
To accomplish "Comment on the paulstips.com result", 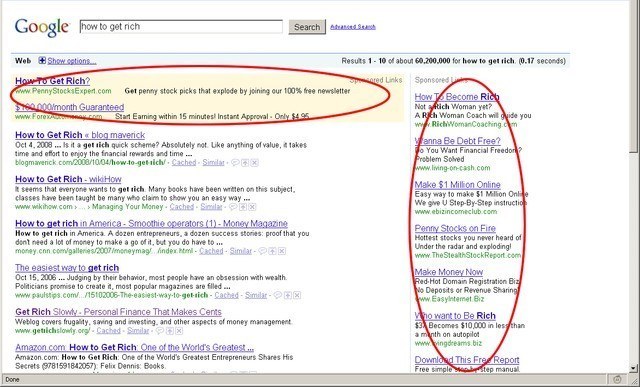I will [x=278, y=295].
